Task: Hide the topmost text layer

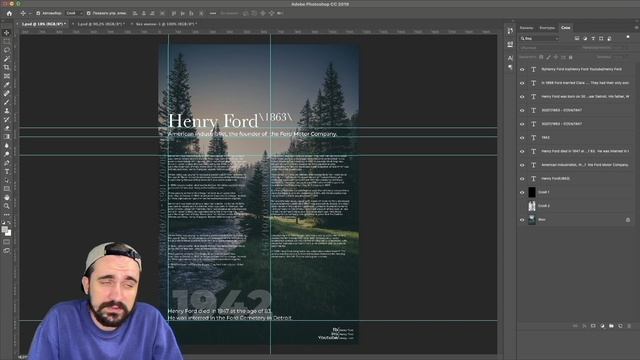Action: [522, 69]
